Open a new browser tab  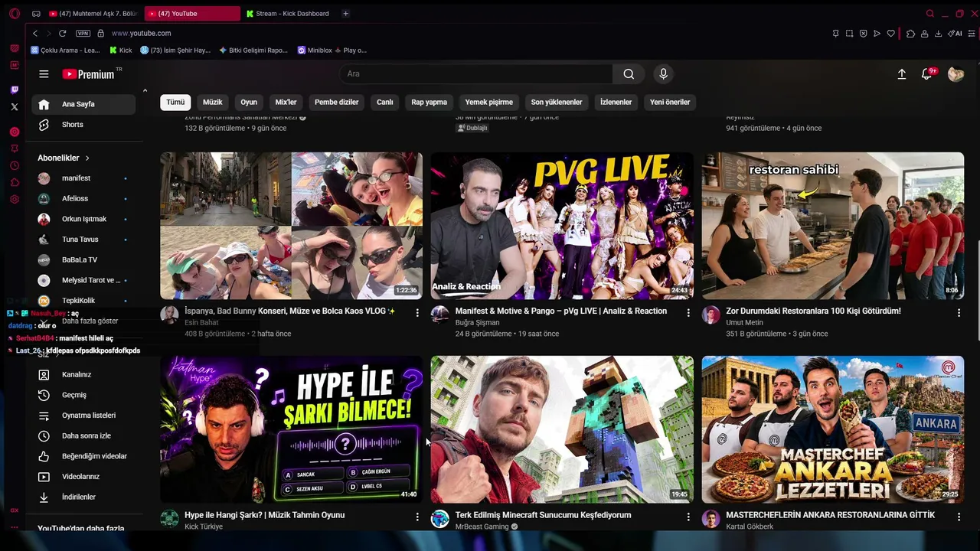[x=345, y=14]
